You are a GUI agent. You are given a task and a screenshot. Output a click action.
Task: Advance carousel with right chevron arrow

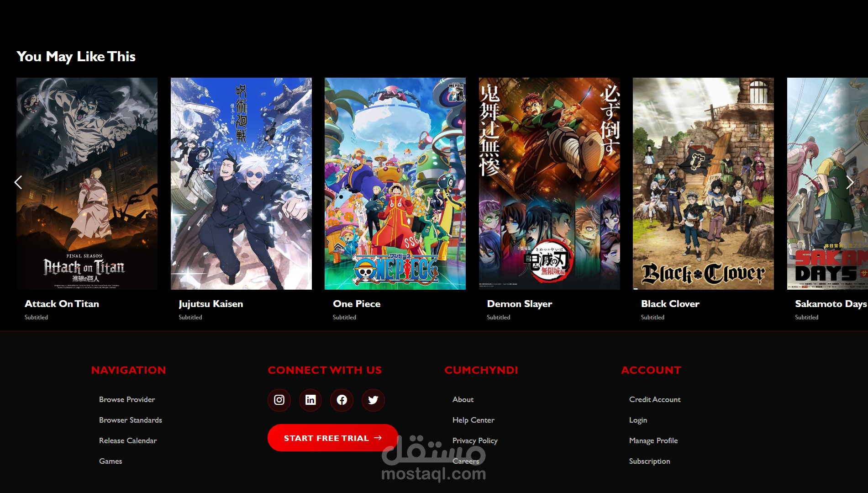pyautogui.click(x=850, y=182)
